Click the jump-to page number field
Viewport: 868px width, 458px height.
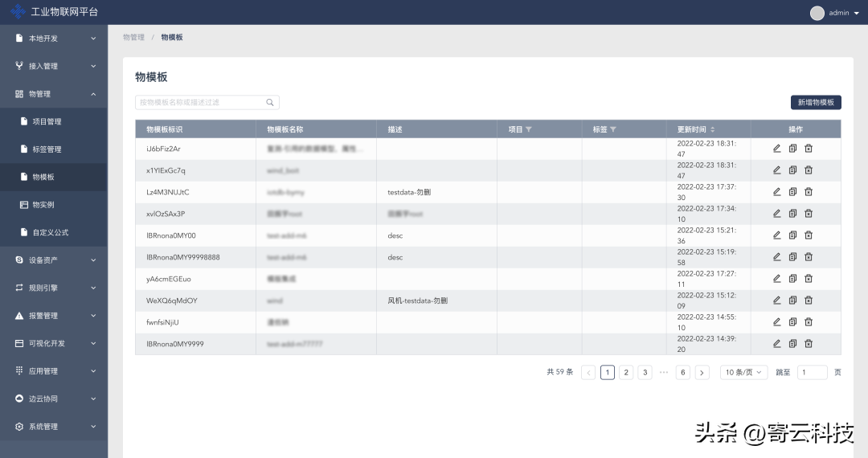(812, 372)
